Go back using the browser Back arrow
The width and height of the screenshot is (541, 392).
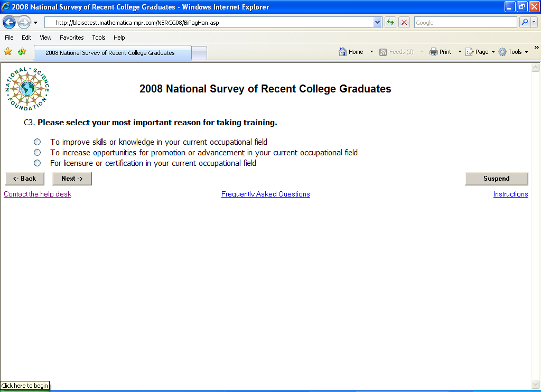click(10, 23)
